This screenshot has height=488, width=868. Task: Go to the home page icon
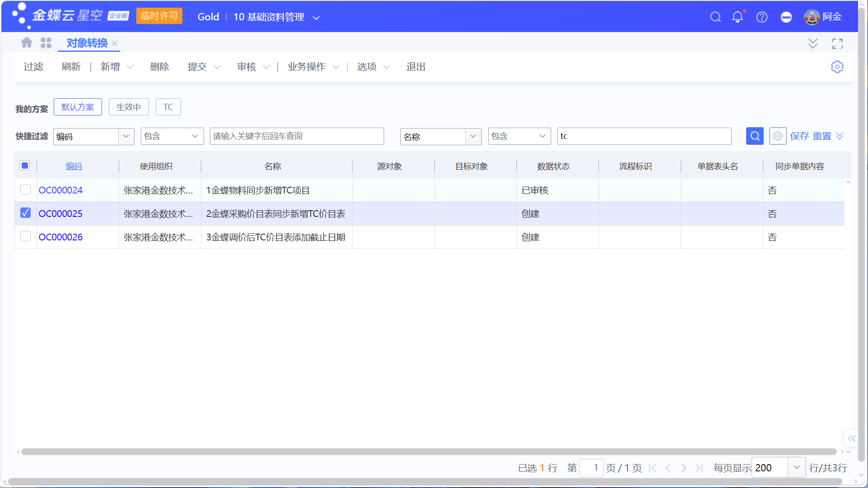click(27, 42)
